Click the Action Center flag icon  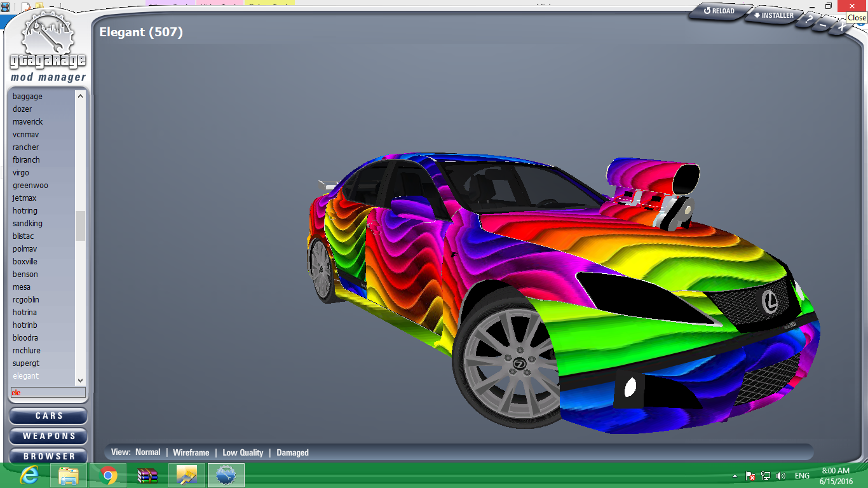750,476
